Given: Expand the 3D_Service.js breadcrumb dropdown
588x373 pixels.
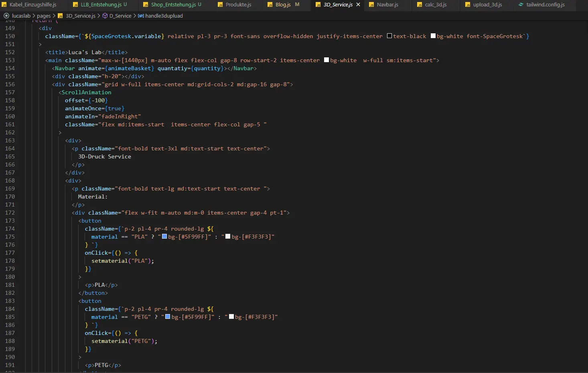Looking at the screenshot, I should point(80,16).
